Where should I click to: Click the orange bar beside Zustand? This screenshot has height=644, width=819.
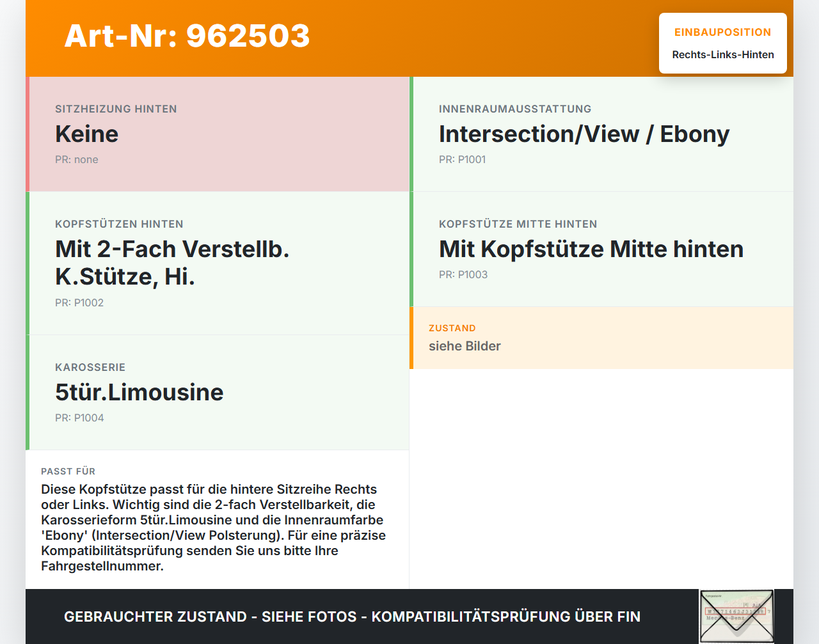pos(411,338)
